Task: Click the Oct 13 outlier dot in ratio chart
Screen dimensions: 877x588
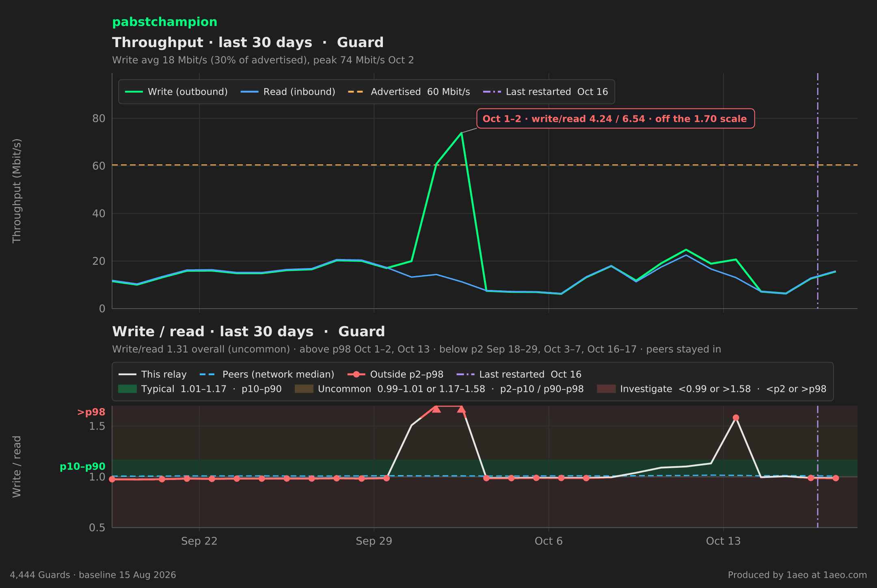Action: coord(736,417)
